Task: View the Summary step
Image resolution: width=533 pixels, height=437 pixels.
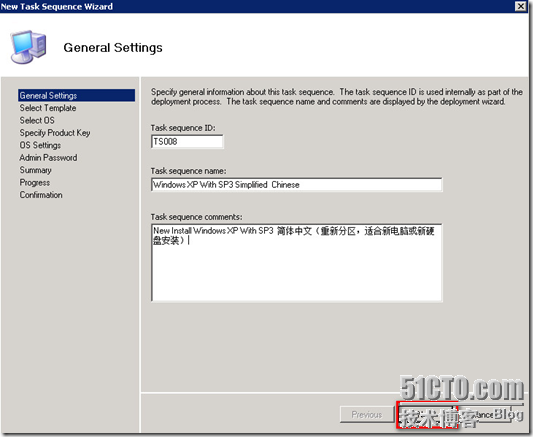Action: pyautogui.click(x=35, y=170)
